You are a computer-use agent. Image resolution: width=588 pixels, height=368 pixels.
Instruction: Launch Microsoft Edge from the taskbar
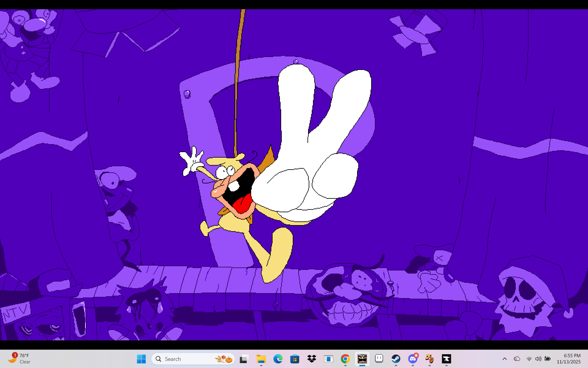click(x=278, y=359)
